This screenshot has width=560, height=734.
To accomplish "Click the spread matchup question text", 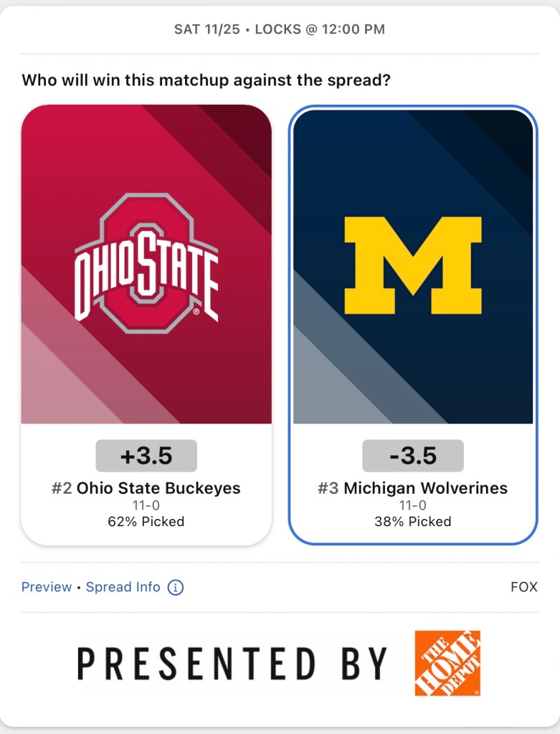I will point(207,80).
